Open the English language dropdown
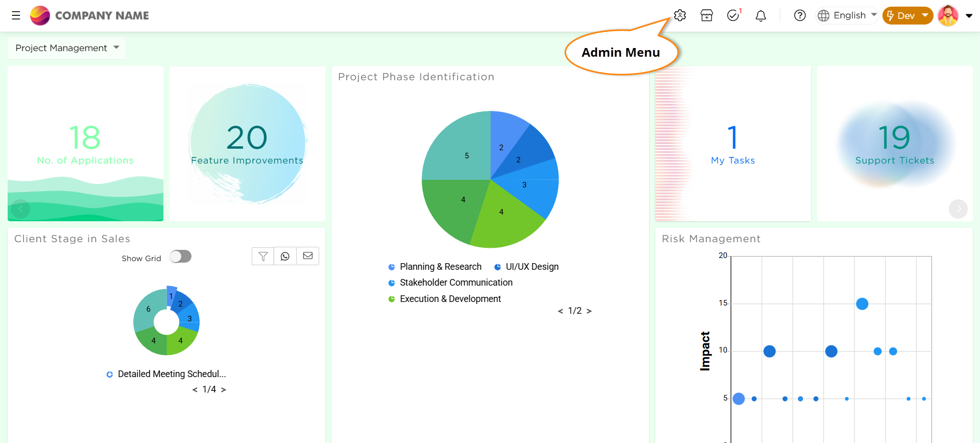Screen dimensions: 980x443 (x=848, y=15)
